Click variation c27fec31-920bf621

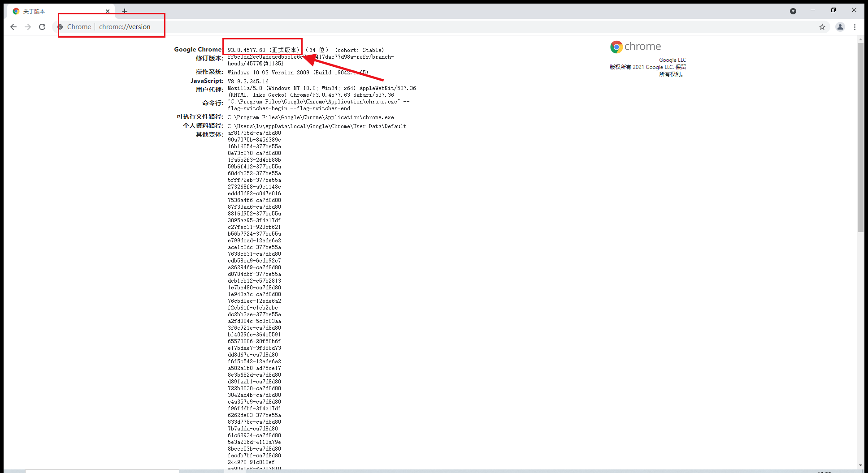coord(254,227)
